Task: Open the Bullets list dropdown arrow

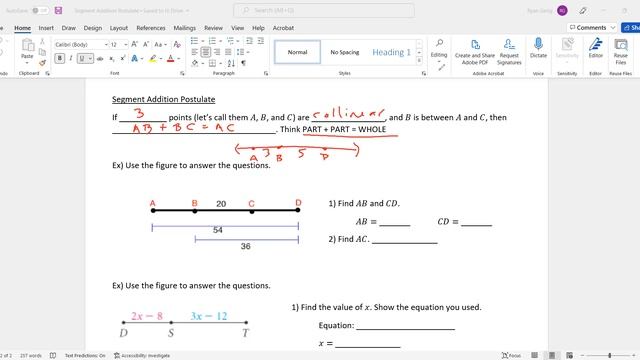Action: click(202, 41)
